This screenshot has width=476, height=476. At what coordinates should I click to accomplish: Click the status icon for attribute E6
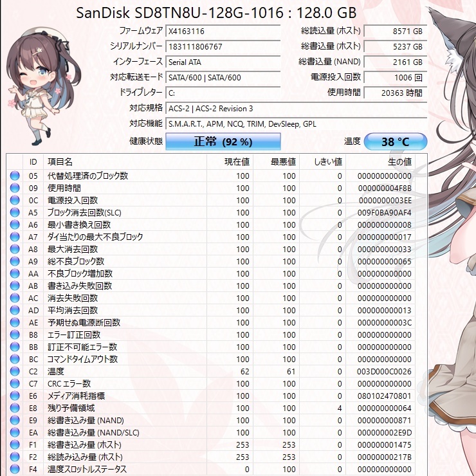15,396
